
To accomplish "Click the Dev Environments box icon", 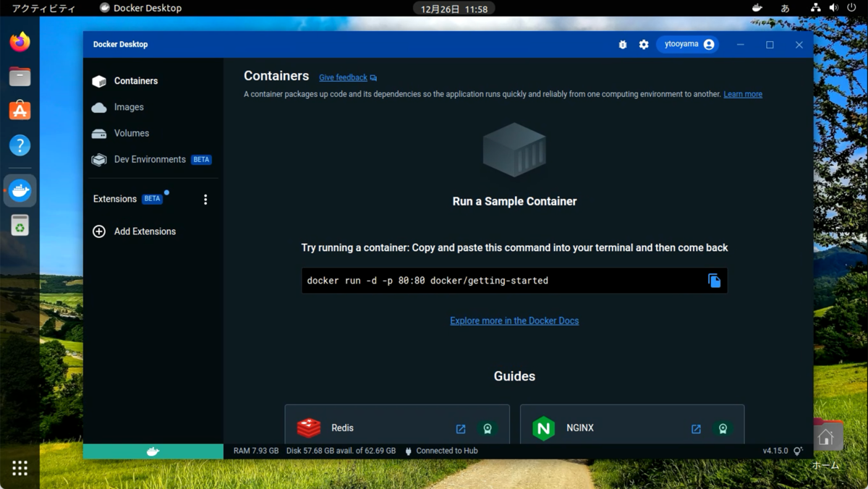I will (99, 159).
